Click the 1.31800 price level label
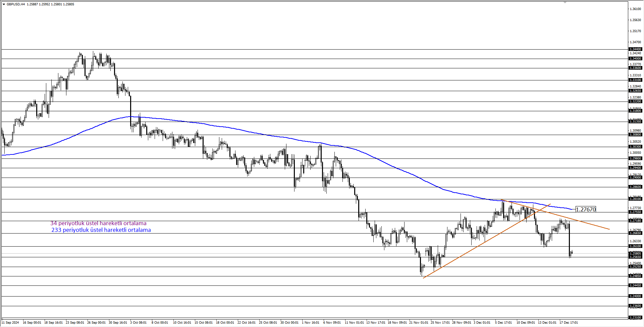 point(635,111)
